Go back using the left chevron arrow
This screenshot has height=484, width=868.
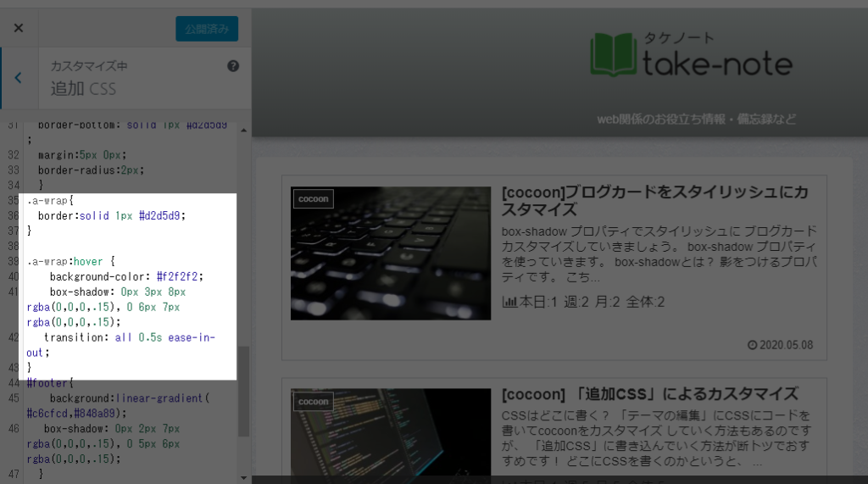coord(19,77)
